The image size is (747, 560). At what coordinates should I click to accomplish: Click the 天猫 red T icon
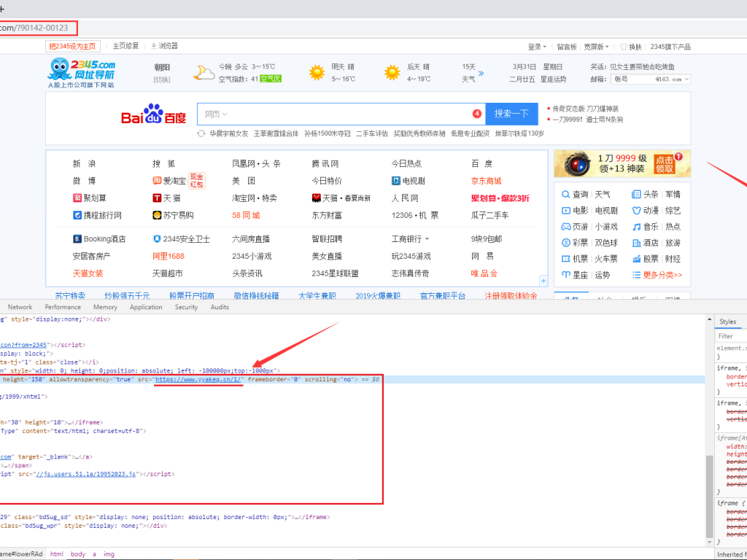157,198
